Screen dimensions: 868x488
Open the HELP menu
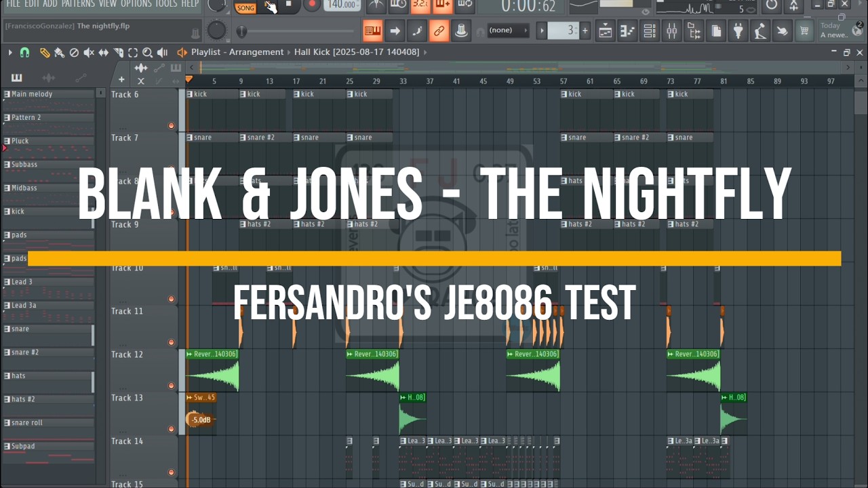click(x=190, y=4)
